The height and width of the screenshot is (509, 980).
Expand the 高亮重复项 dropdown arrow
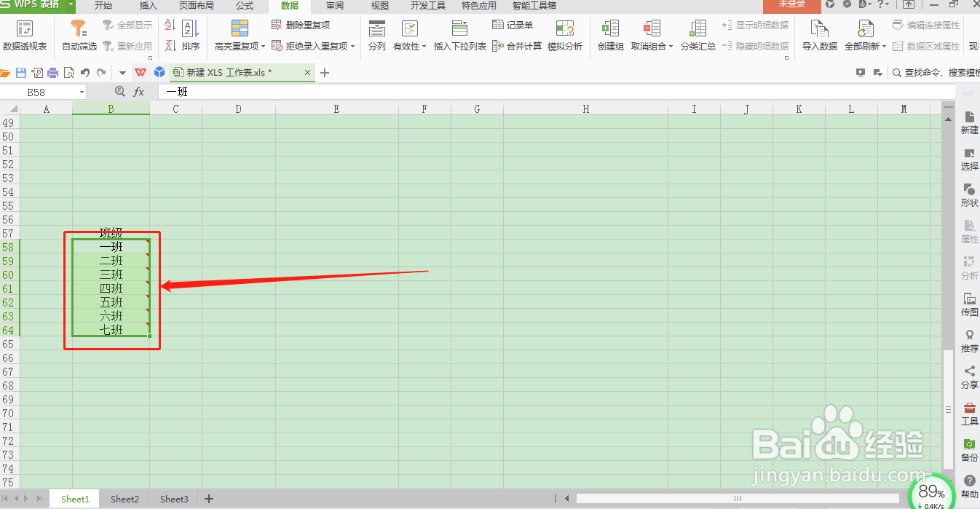point(264,47)
